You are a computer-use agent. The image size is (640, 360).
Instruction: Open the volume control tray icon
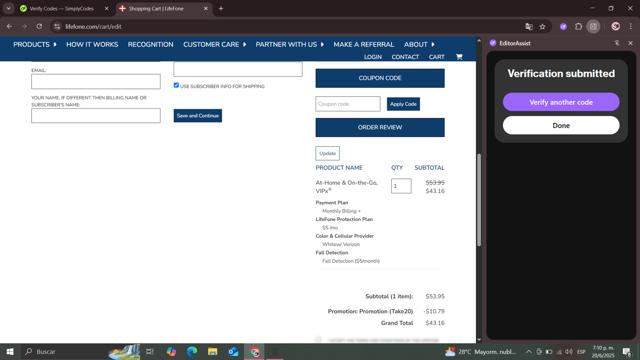[569, 351]
